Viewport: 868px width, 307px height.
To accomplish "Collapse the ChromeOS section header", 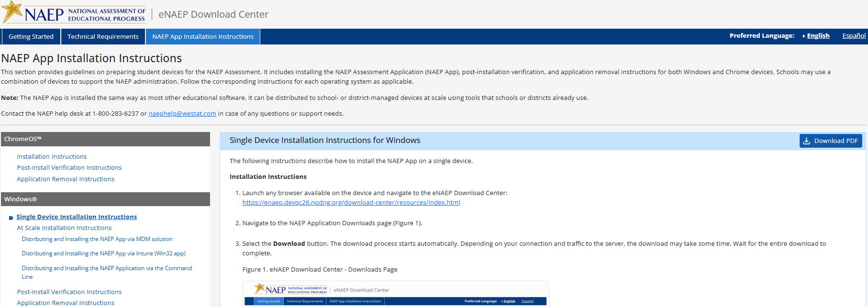I will (105, 139).
